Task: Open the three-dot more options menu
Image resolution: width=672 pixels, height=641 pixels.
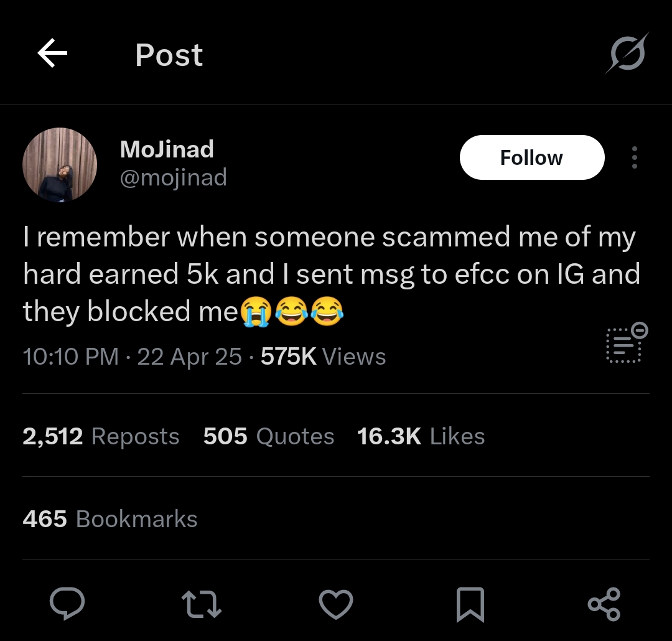Action: pos(635,157)
